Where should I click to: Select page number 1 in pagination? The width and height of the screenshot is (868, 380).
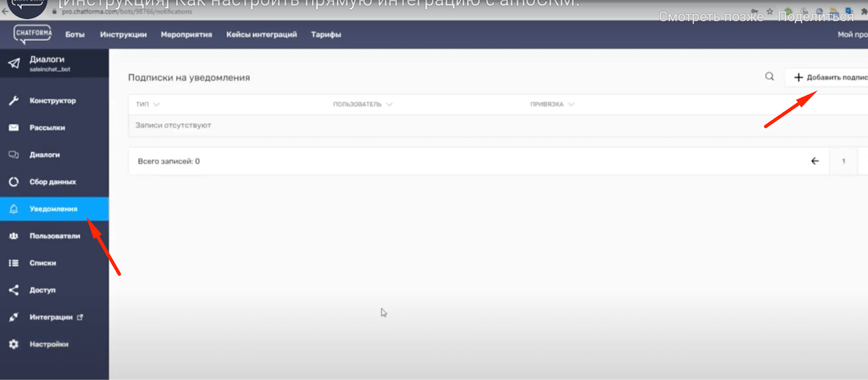point(843,161)
